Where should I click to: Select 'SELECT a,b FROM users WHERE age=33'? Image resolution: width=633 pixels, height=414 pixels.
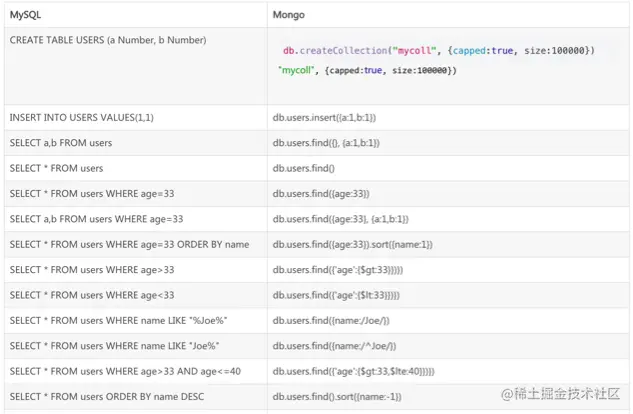tap(135, 219)
